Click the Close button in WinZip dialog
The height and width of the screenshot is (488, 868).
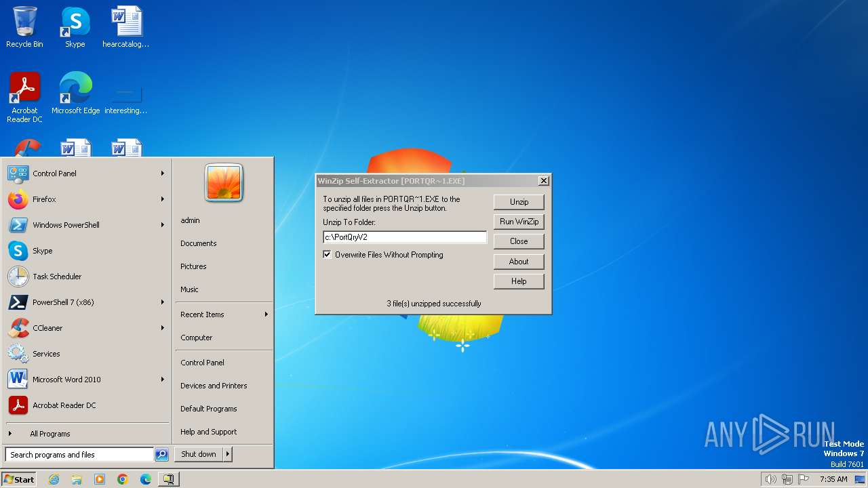[x=519, y=241]
